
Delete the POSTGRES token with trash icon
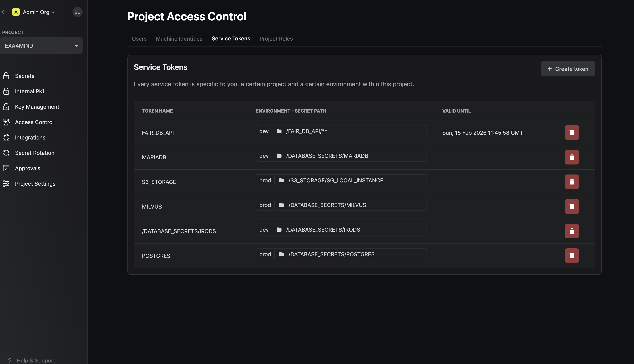tap(572, 256)
